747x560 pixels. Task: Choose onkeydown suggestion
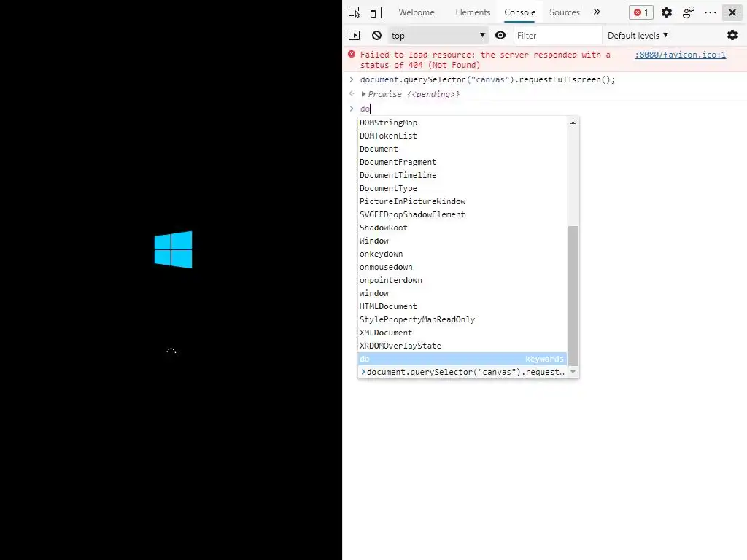462,254
